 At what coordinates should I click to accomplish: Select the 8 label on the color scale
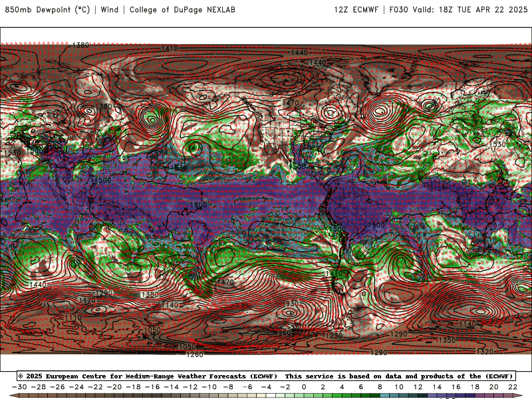coord(380,387)
